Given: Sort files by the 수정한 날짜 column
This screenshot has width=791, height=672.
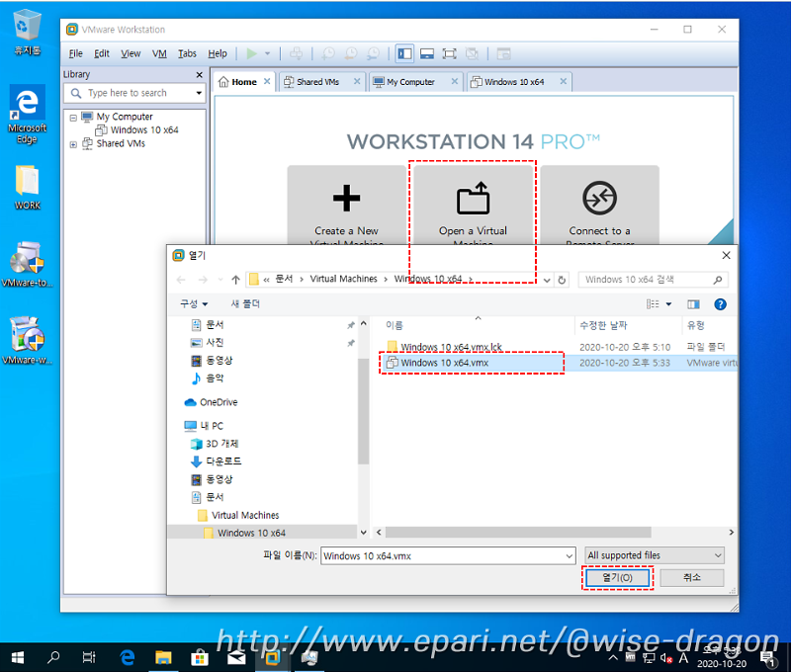Looking at the screenshot, I should 628,326.
